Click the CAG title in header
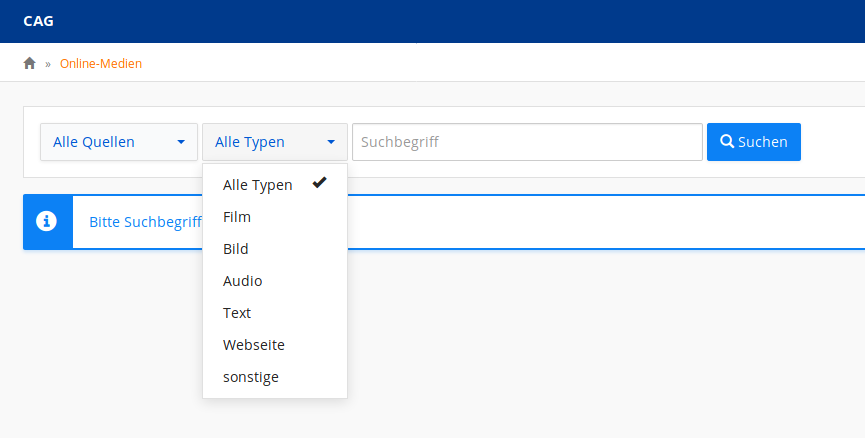 (38, 21)
